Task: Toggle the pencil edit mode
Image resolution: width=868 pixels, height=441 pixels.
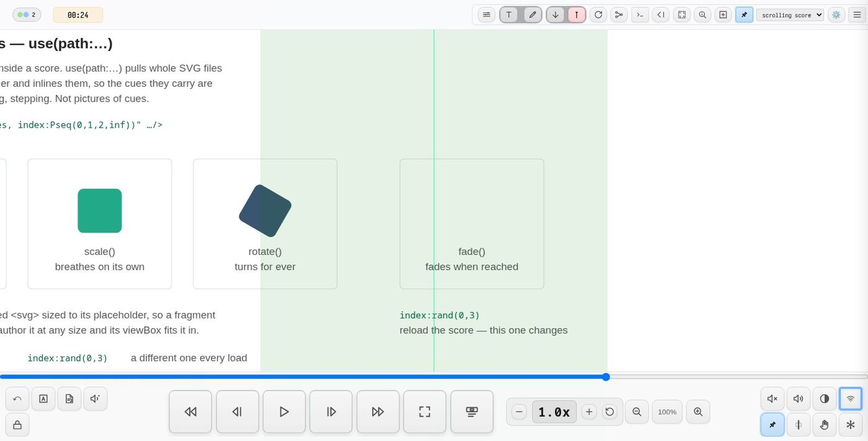Action: (x=533, y=15)
